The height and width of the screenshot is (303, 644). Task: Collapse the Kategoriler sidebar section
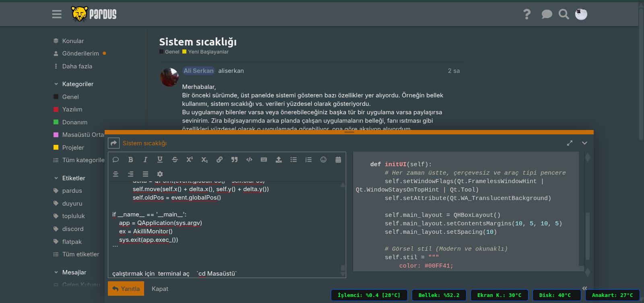coord(56,84)
